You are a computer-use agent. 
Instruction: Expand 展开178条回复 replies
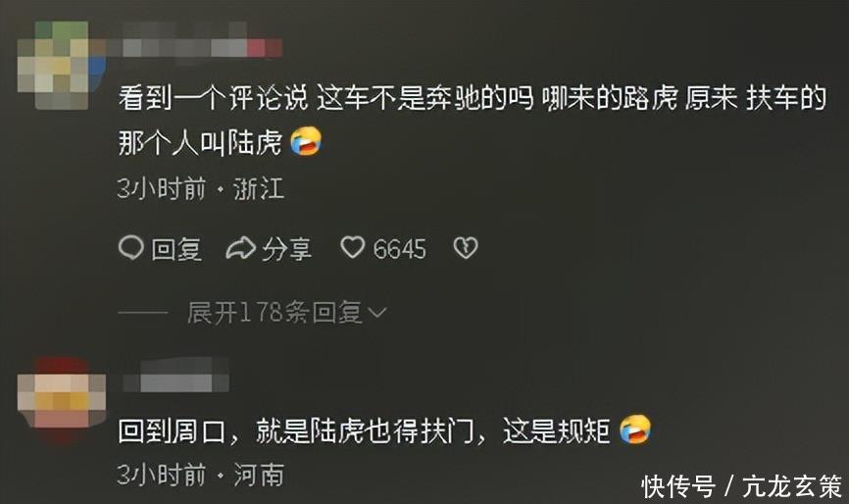point(275,313)
